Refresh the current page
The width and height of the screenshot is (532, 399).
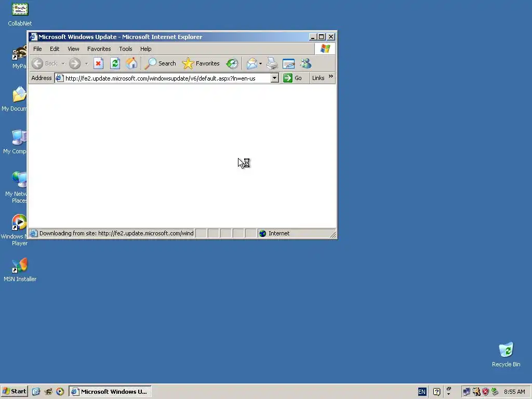115,63
